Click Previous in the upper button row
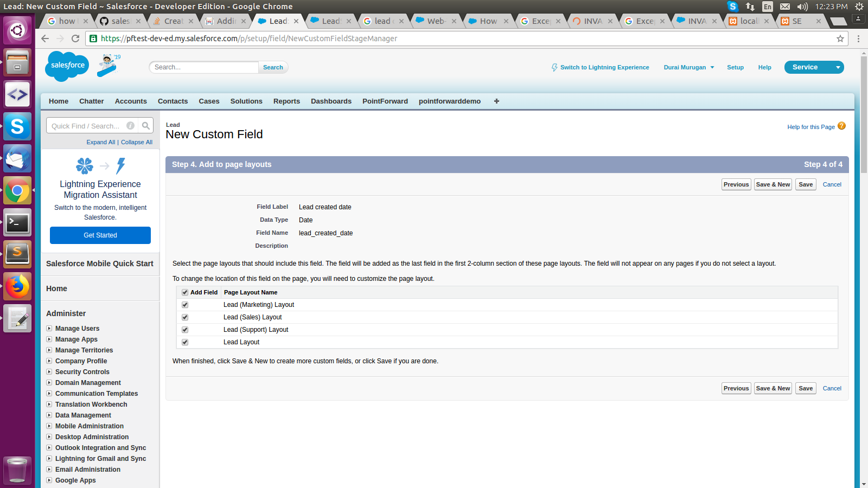The width and height of the screenshot is (868, 488). pyautogui.click(x=736, y=184)
